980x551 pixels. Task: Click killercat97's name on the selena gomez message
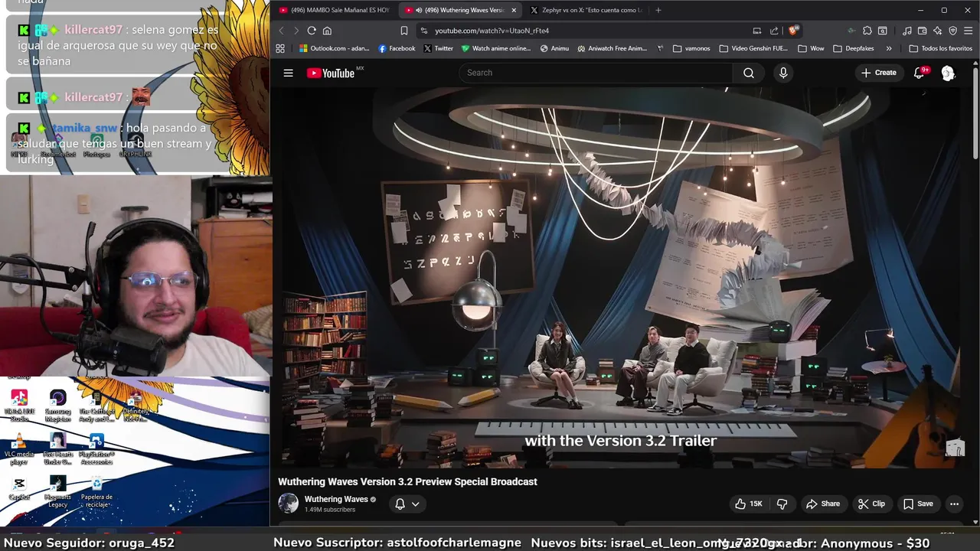pyautogui.click(x=93, y=30)
